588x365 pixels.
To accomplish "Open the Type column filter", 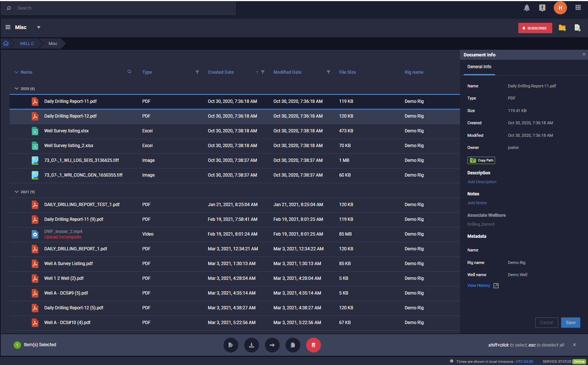I will [x=197, y=72].
